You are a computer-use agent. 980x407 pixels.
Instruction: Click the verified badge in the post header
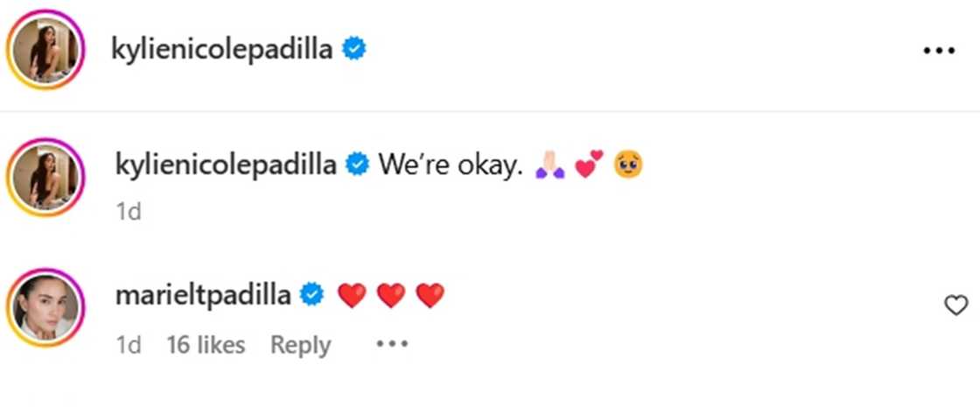tap(353, 50)
